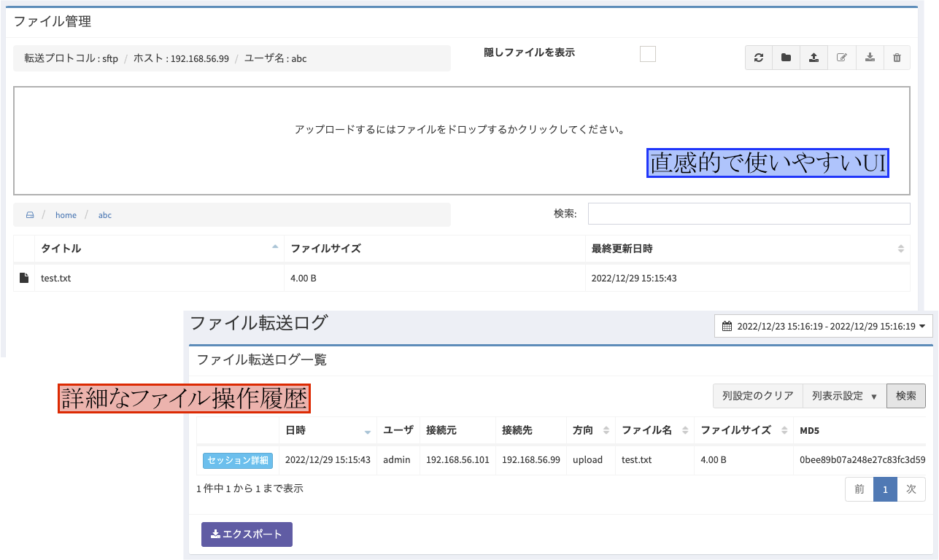Click the edit/rename pencil icon
This screenshot has width=939, height=560.
pos(841,58)
